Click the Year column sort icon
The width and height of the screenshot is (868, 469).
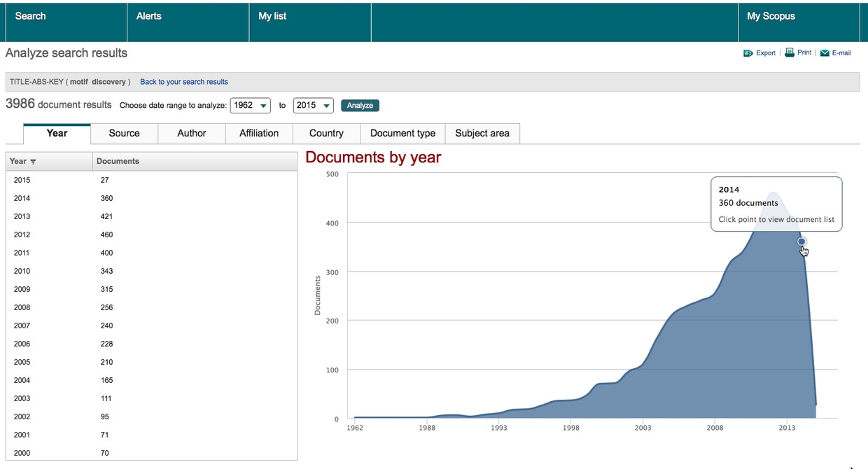click(x=33, y=162)
